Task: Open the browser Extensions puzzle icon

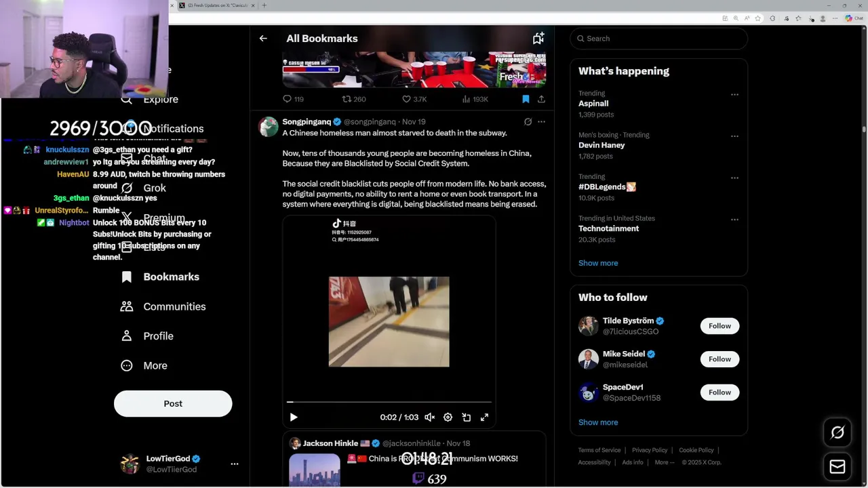Action: (x=772, y=18)
